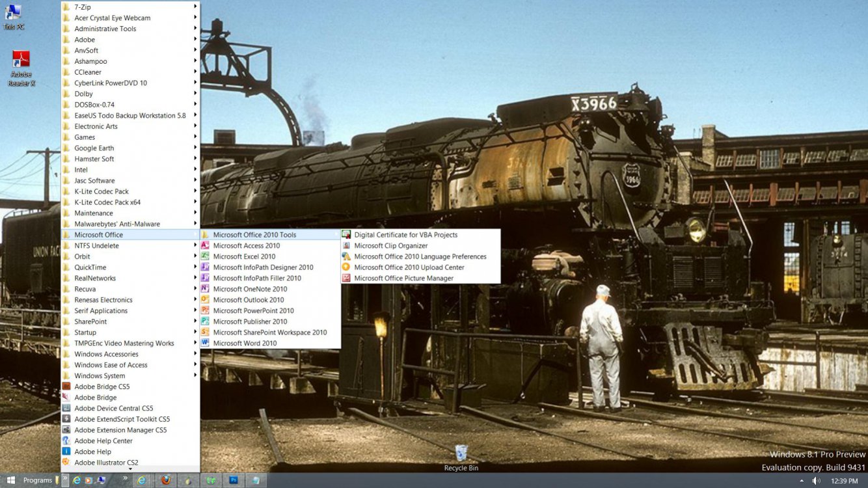Expand the Games folder submenu arrow
868x488 pixels.
[x=195, y=137]
